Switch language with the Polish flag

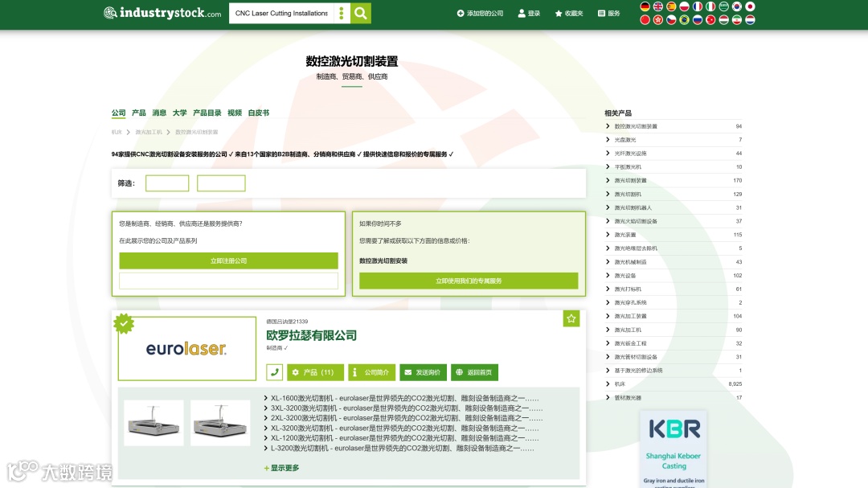pyautogui.click(x=684, y=6)
